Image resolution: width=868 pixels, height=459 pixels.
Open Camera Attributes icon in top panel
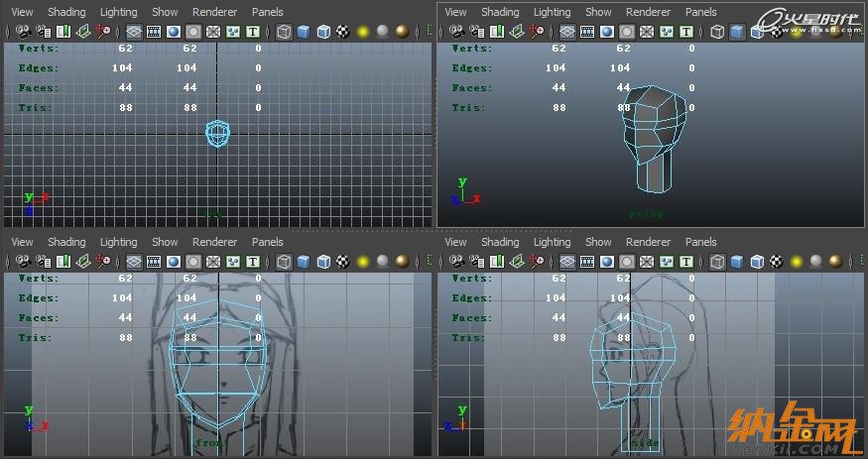[x=44, y=32]
